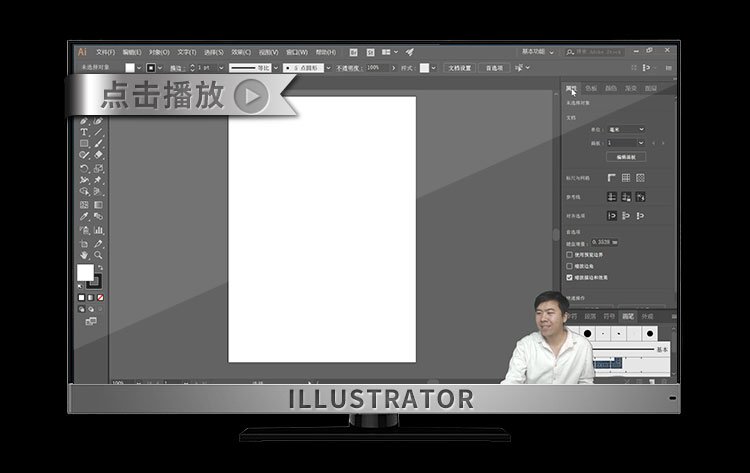Select the Artboard tool
This screenshot has height=473, width=750.
84,244
